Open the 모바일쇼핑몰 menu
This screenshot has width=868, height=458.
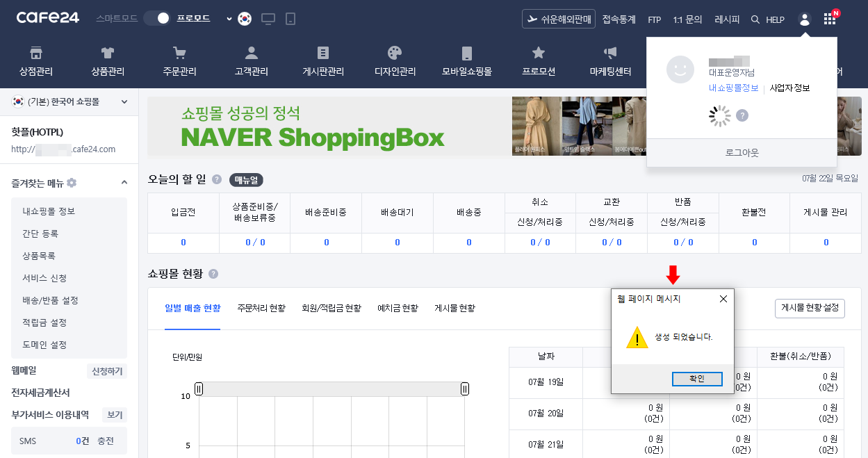point(466,61)
